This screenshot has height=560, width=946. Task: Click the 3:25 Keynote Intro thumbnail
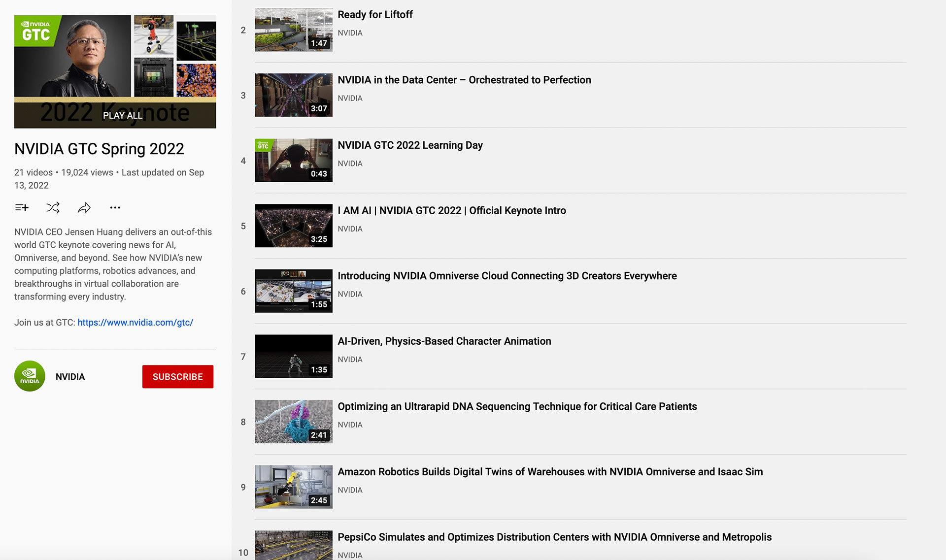294,226
